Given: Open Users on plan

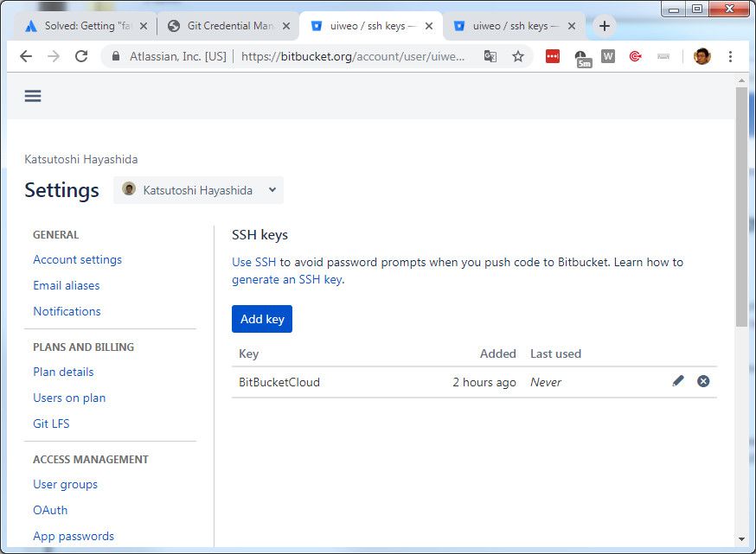Looking at the screenshot, I should point(69,398).
